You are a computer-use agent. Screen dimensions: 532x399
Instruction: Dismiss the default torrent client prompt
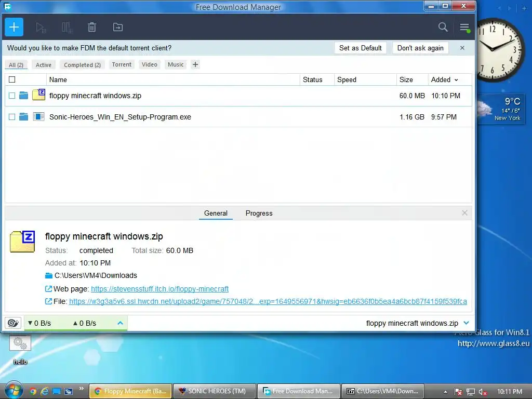pos(462,48)
